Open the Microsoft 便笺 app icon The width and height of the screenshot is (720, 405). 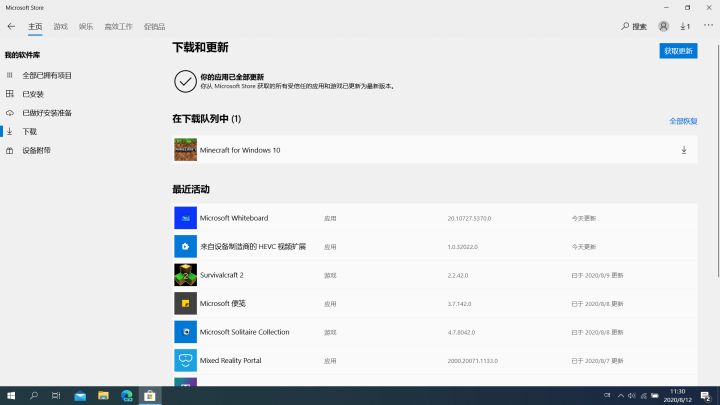[186, 303]
